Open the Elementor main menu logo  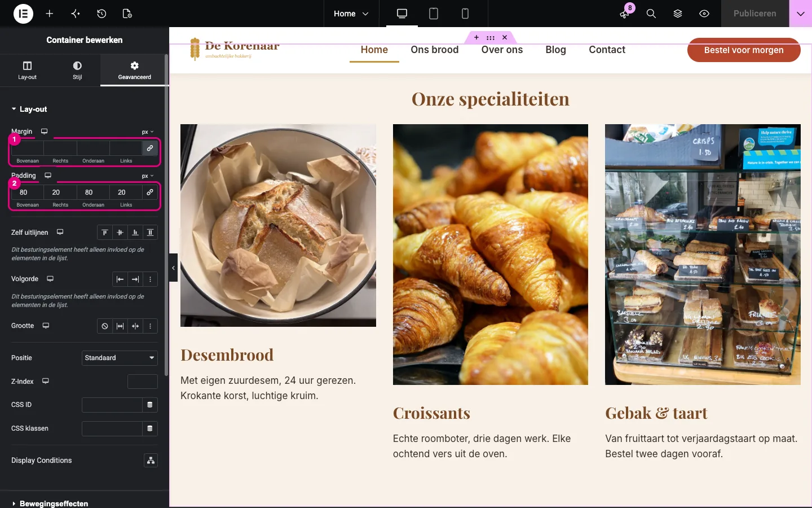pos(23,14)
